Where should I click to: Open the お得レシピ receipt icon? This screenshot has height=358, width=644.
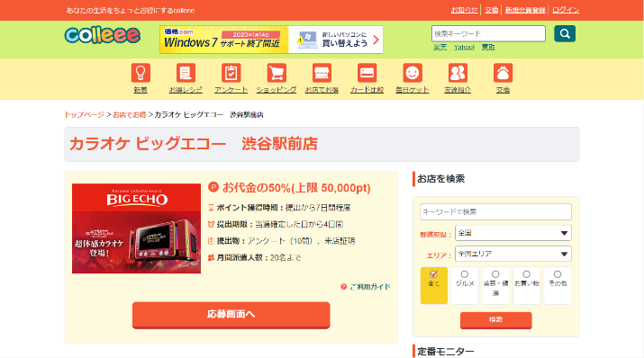[186, 73]
